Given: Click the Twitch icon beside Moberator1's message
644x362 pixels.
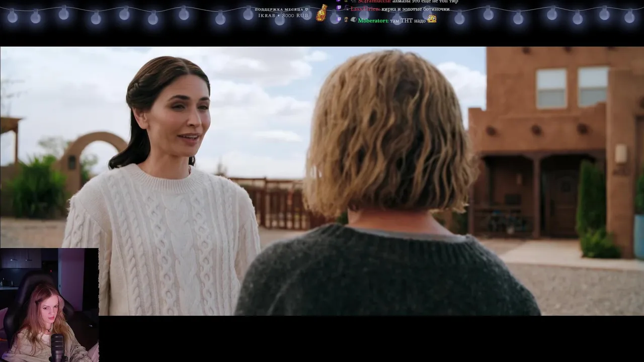Looking at the screenshot, I should tap(339, 19).
